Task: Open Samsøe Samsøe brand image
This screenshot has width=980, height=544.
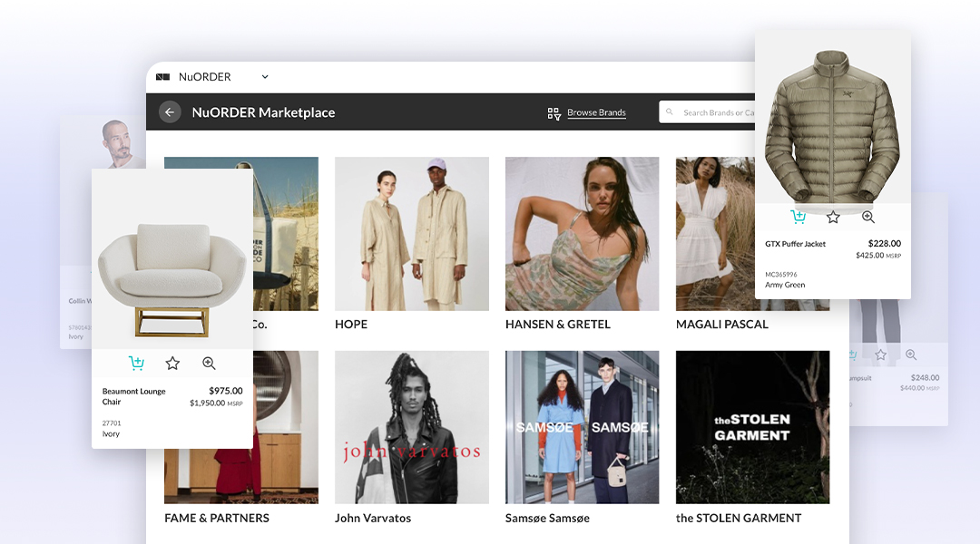Action: pyautogui.click(x=582, y=427)
